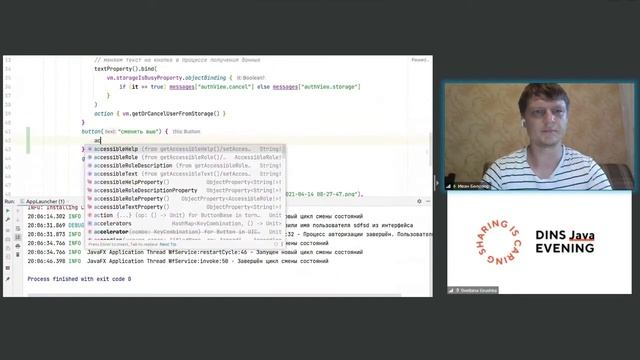The height and width of the screenshot is (360, 640).
Task: Rerun AppLauncher with the green play icon
Action: point(8,211)
